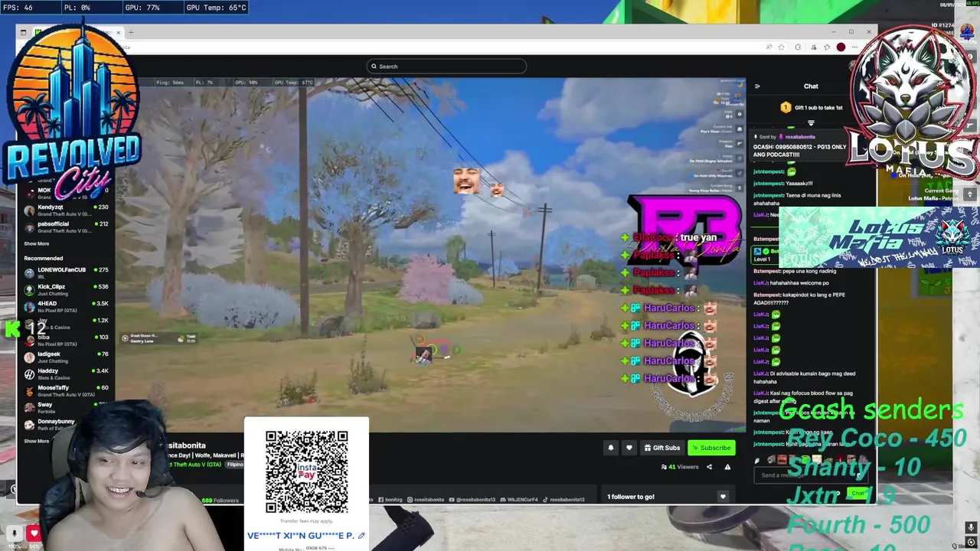980x551 pixels.
Task: Open a new browser tab
Action: (x=131, y=32)
